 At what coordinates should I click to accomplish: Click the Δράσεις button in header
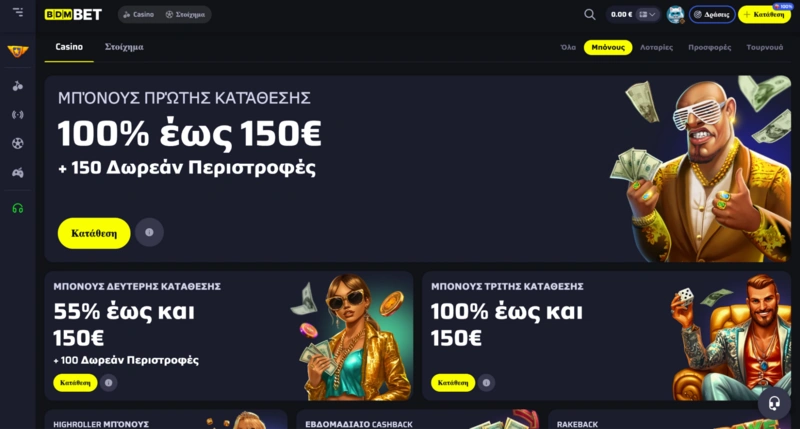(x=712, y=14)
